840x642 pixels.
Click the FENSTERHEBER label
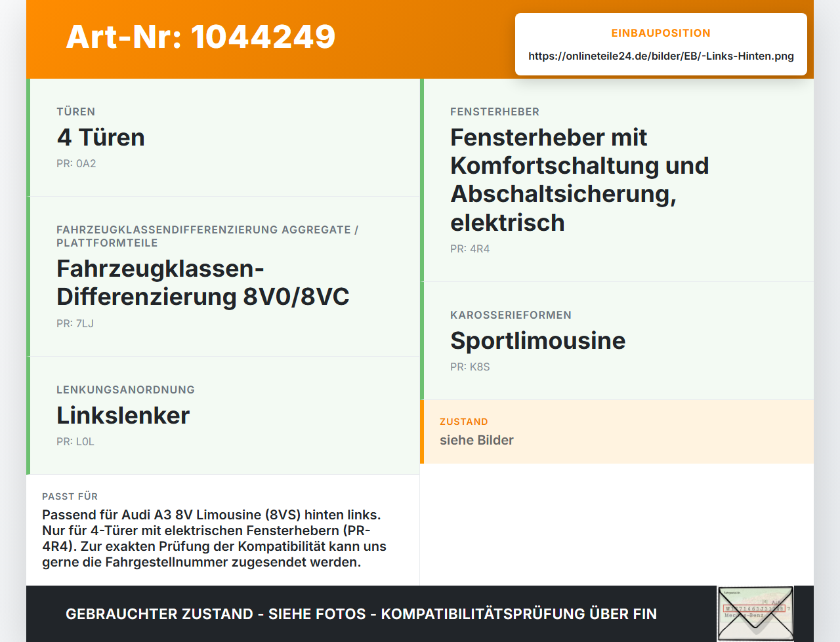click(x=495, y=111)
